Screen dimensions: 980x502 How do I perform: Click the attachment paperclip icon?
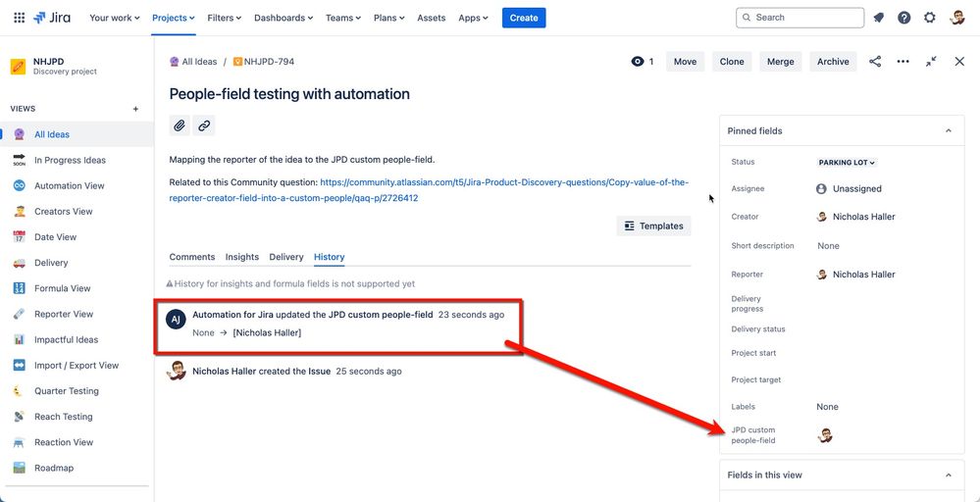coord(180,125)
